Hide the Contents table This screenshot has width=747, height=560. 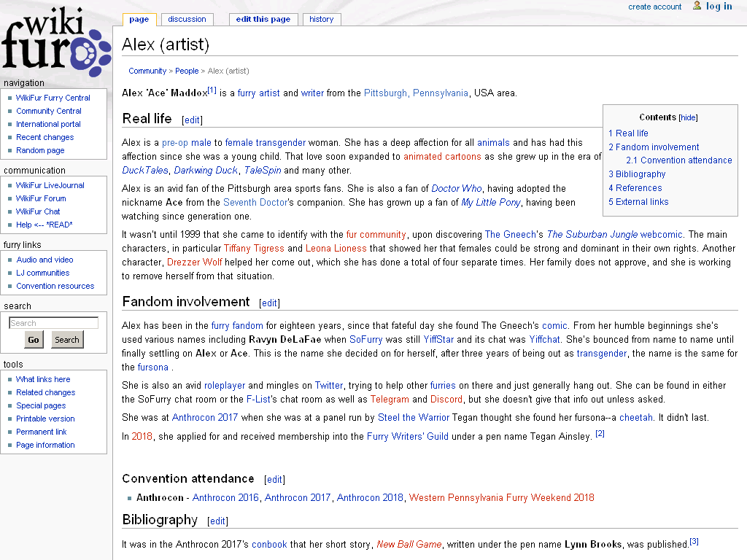(688, 117)
